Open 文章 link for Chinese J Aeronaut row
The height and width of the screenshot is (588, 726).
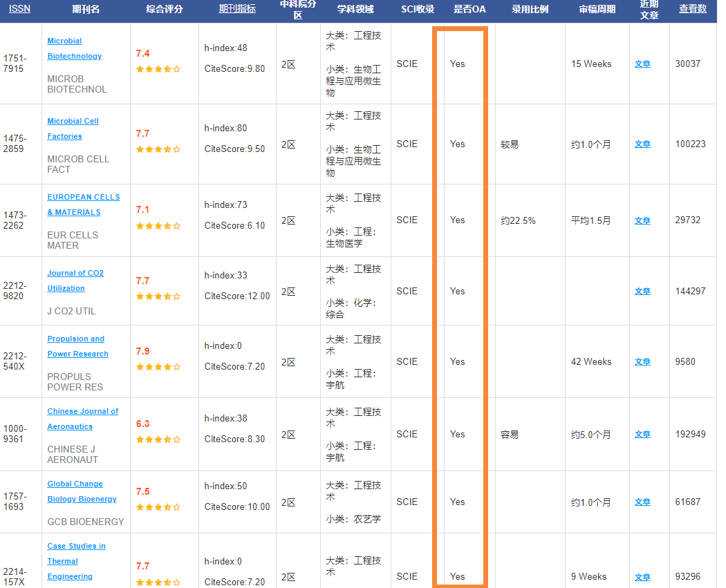(x=642, y=435)
